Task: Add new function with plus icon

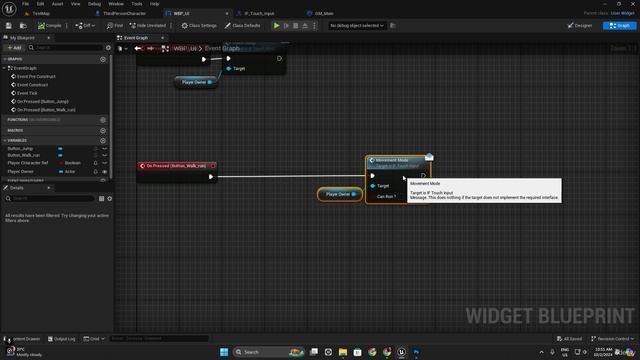Action: tap(103, 120)
